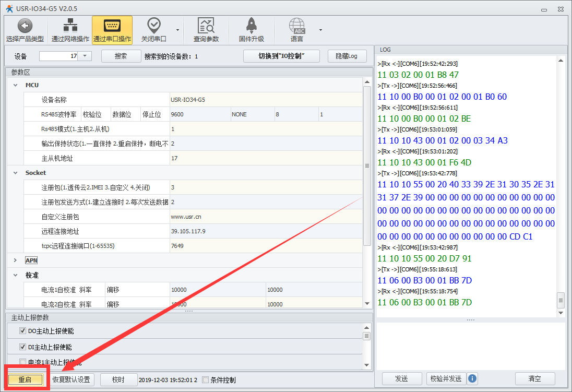The height and width of the screenshot is (392, 572).
Task: Click the blue info icon beside 校验并发送
Action: [x=472, y=378]
